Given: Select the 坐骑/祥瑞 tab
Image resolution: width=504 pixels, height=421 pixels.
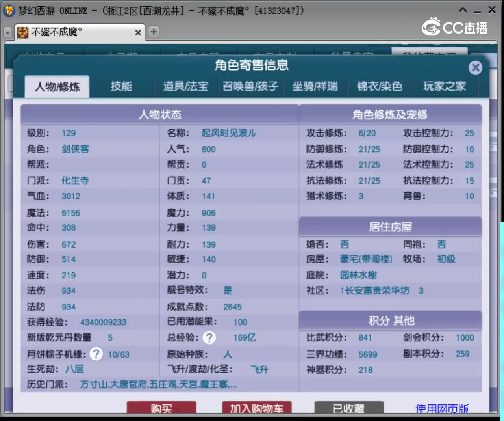Looking at the screenshot, I should tap(315, 86).
